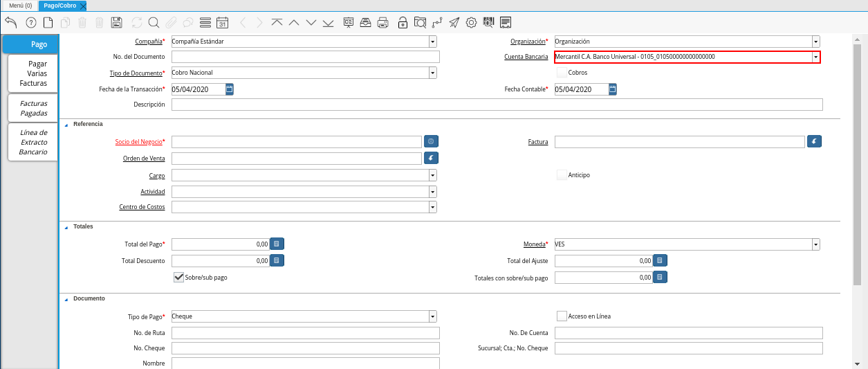Enable the Anticipo checkbox
The width and height of the screenshot is (868, 369).
[562, 175]
